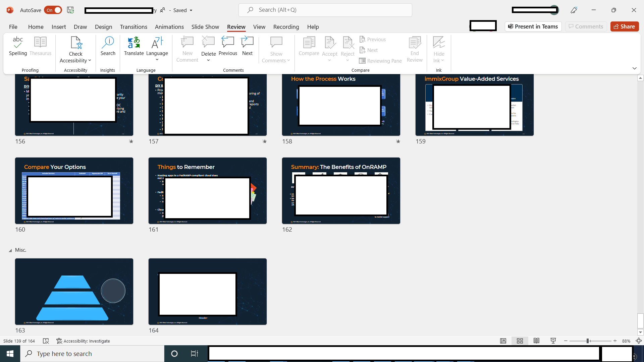
Task: Select slide 163 pyramid thumbnail
Action: 74,291
